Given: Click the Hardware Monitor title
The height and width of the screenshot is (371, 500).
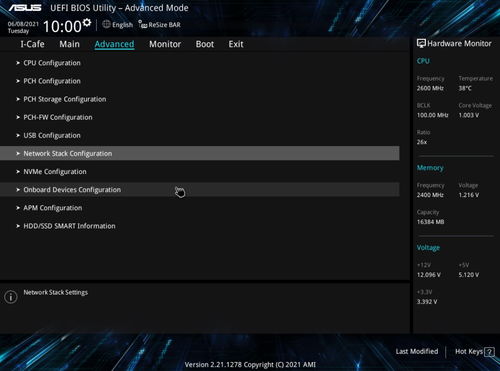Looking at the screenshot, I should [x=459, y=43].
